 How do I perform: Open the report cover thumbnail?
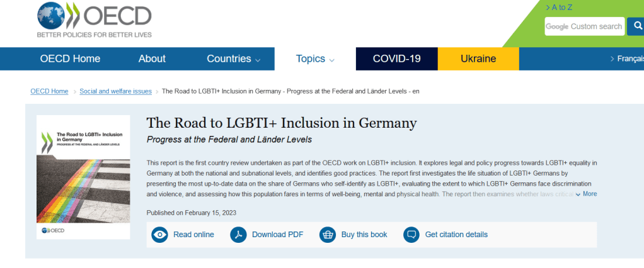(x=83, y=177)
